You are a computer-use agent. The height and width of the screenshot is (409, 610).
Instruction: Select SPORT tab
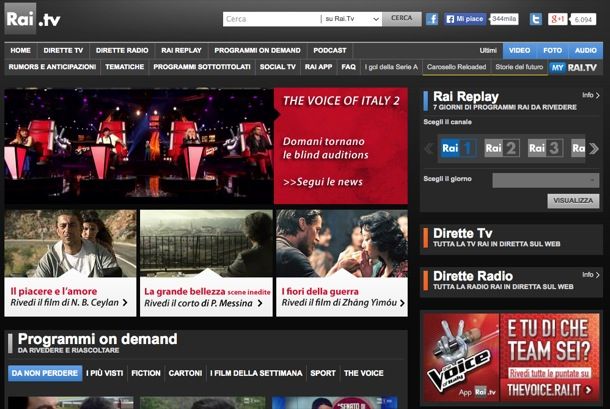point(323,373)
